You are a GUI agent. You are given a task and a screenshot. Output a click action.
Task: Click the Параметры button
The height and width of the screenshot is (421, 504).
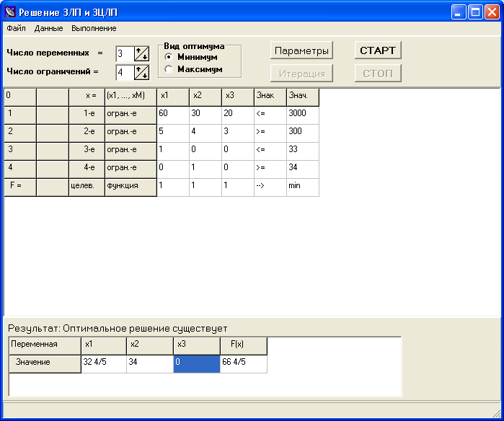pos(301,50)
